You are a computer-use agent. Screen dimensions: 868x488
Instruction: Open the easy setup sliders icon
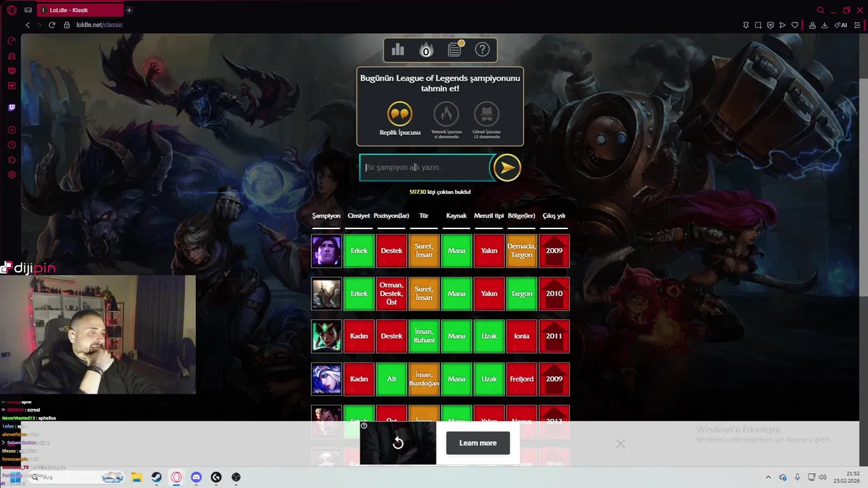point(856,25)
